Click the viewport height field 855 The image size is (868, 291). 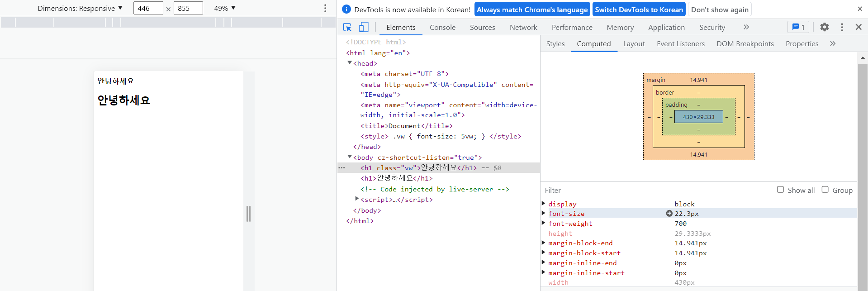point(188,8)
